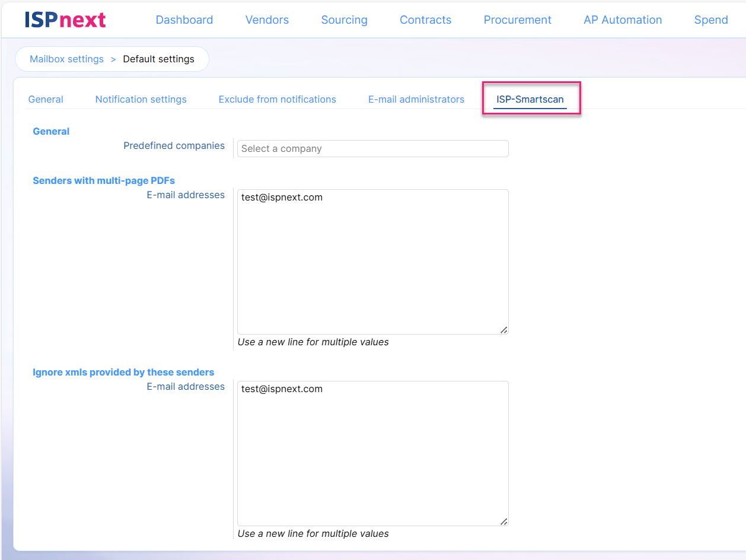Open the Contracts menu
The image size is (746, 560).
pyautogui.click(x=426, y=20)
